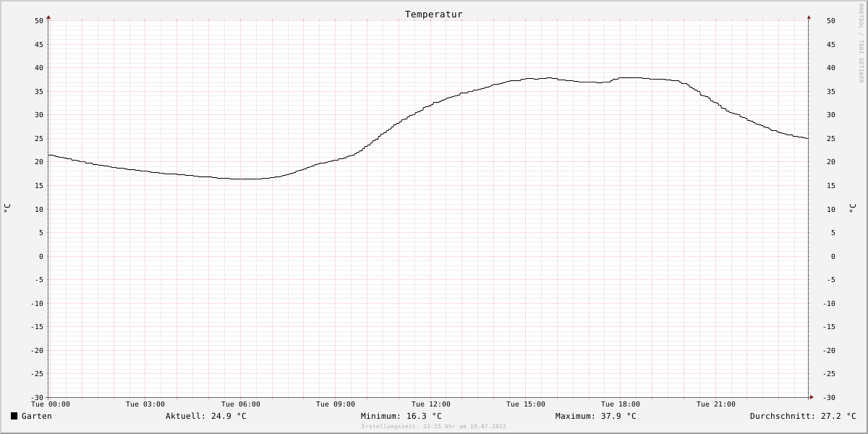Viewport: 868px width, 434px height.
Task: Select the "25" label on the left axis
Action: tap(39, 138)
